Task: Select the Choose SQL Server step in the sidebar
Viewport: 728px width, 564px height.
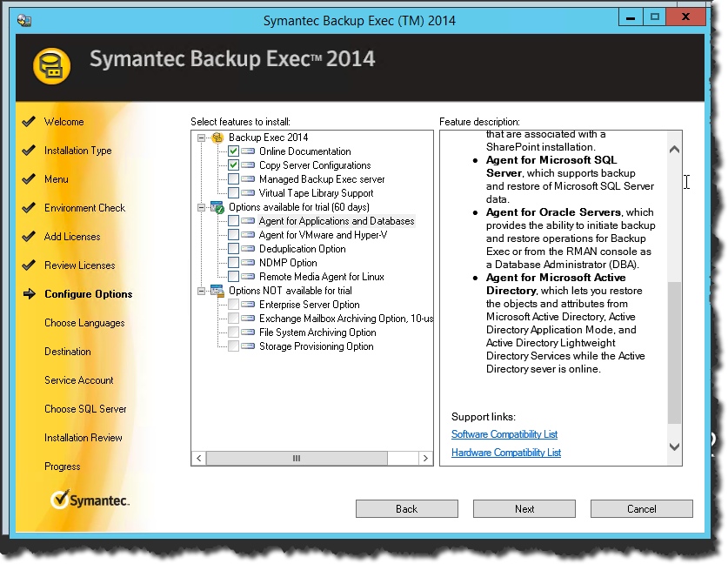Action: tap(85, 409)
